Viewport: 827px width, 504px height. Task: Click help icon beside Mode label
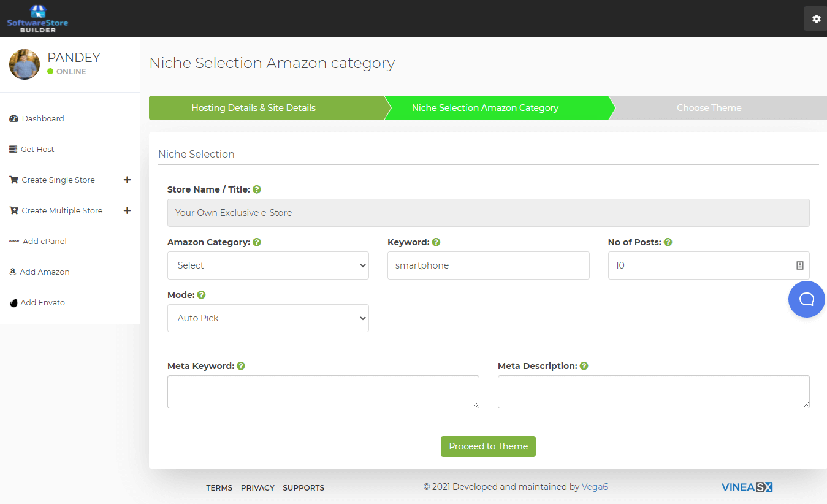201,295
